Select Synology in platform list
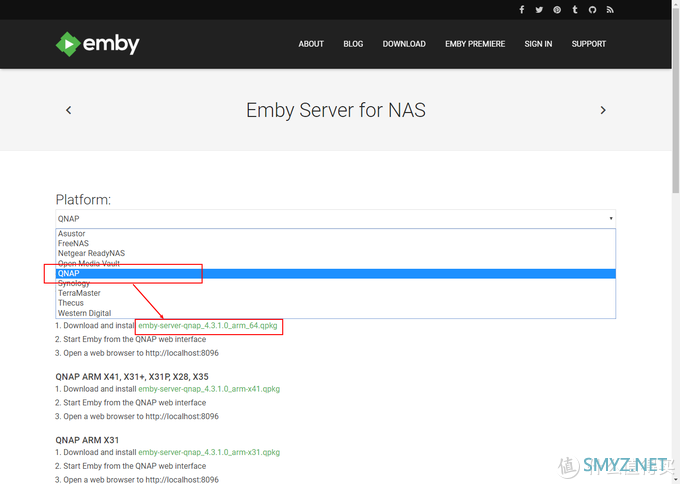 pyautogui.click(x=335, y=283)
